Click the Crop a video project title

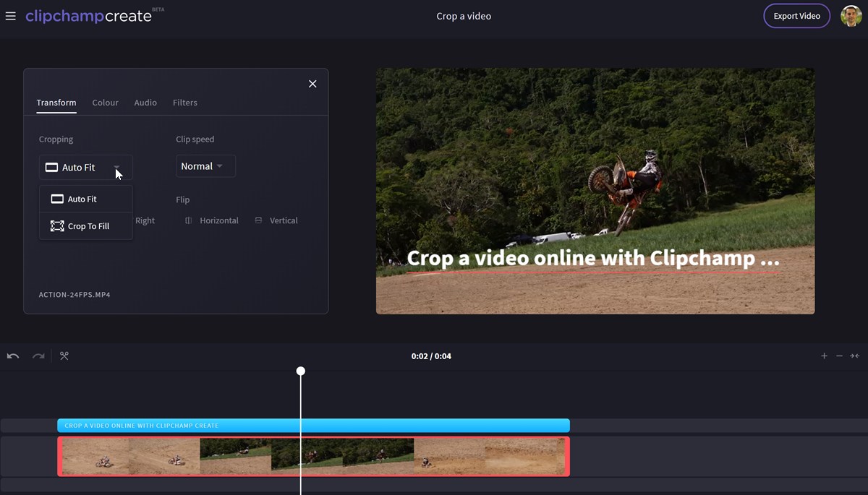[464, 16]
